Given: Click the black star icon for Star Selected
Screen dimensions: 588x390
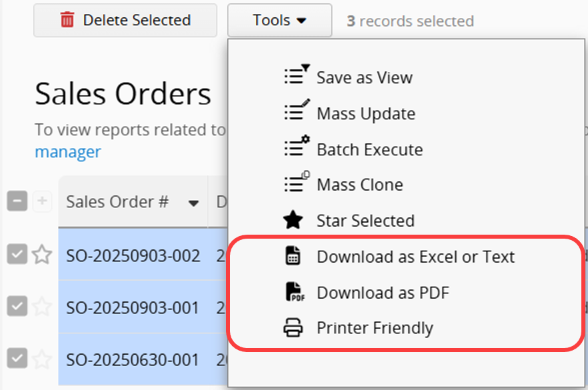Looking at the screenshot, I should coord(293,220).
